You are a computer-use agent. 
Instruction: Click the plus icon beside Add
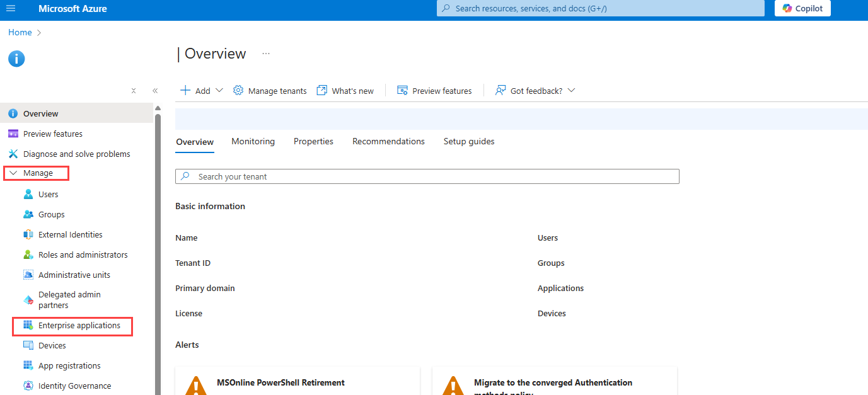(185, 90)
